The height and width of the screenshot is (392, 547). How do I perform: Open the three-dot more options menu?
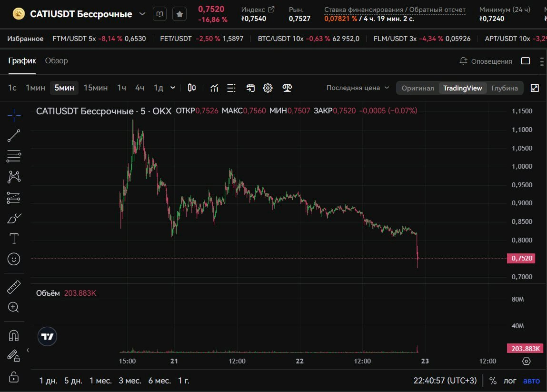[542, 61]
